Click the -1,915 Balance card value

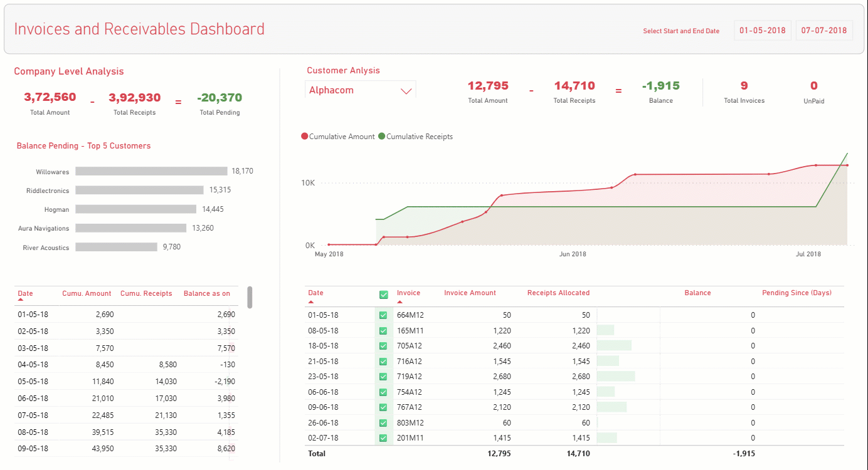[661, 86]
